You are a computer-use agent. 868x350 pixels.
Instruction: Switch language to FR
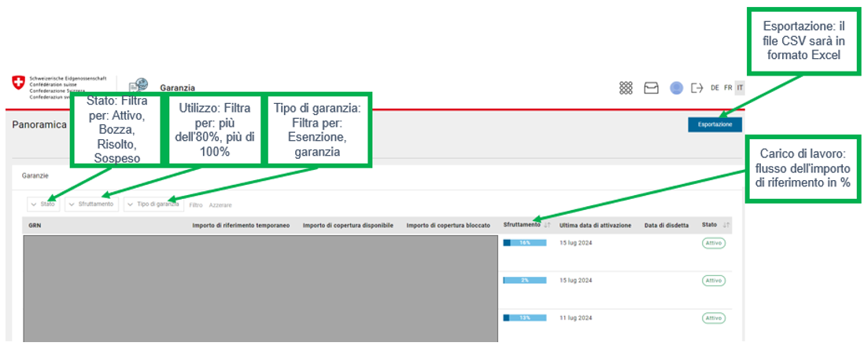(727, 88)
